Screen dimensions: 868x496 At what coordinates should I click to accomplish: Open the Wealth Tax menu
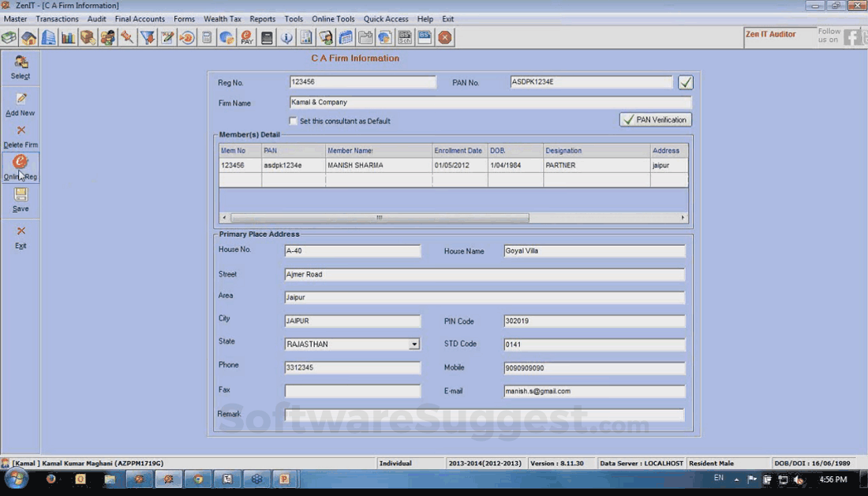tap(222, 19)
